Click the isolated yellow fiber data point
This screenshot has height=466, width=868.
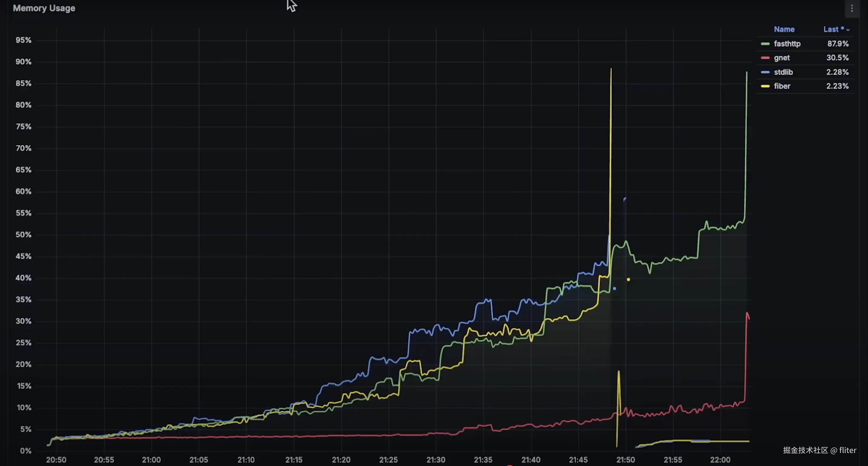click(x=628, y=279)
